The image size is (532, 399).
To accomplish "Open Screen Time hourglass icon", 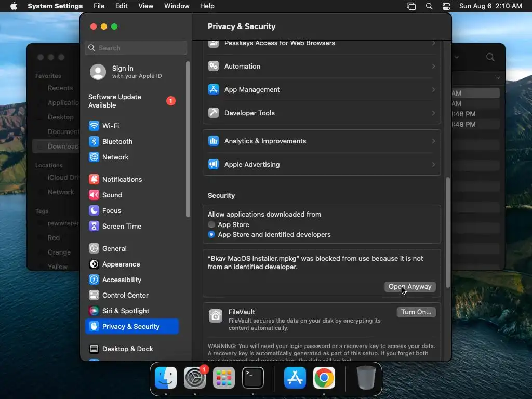I will pyautogui.click(x=94, y=227).
